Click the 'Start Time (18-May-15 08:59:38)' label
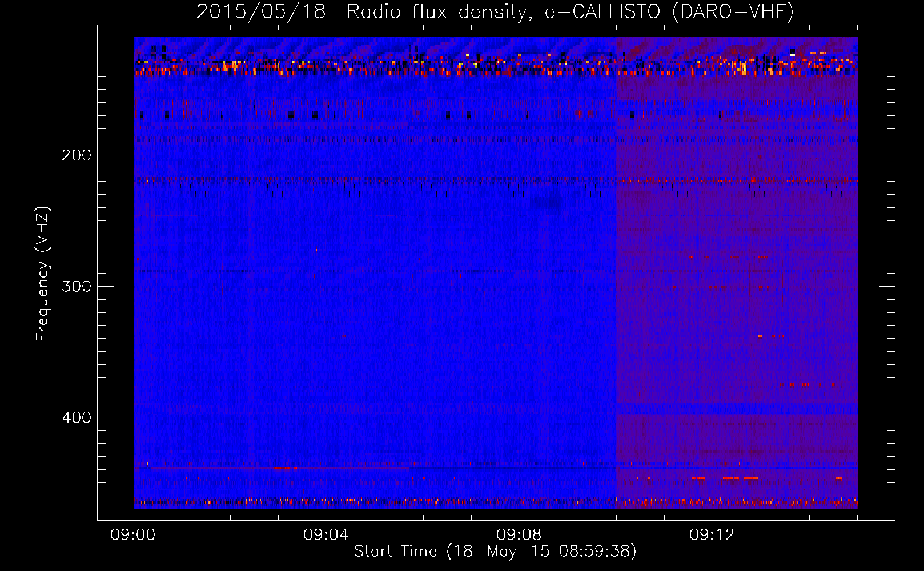This screenshot has width=924, height=571. point(495,552)
